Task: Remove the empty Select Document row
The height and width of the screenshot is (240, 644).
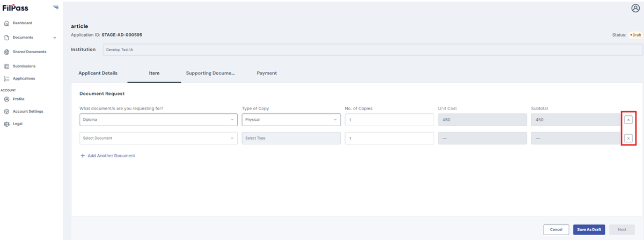Action: click(628, 139)
